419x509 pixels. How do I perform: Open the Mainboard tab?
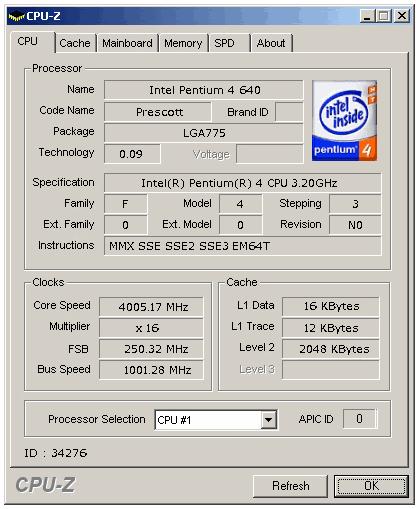[127, 43]
